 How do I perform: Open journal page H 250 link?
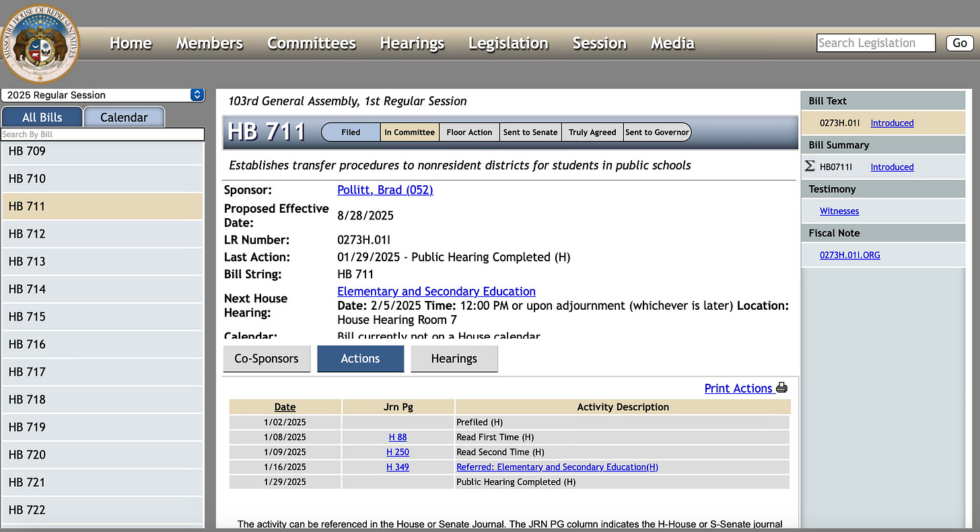398,452
